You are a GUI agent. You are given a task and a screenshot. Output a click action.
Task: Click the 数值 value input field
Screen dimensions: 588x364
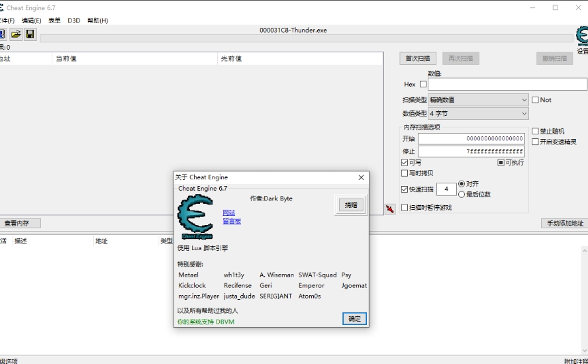[x=507, y=84]
